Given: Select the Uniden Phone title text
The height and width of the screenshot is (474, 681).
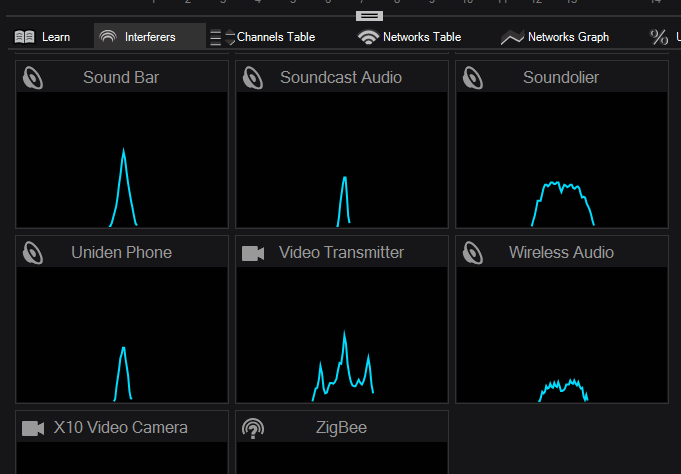Looking at the screenshot, I should 122,252.
